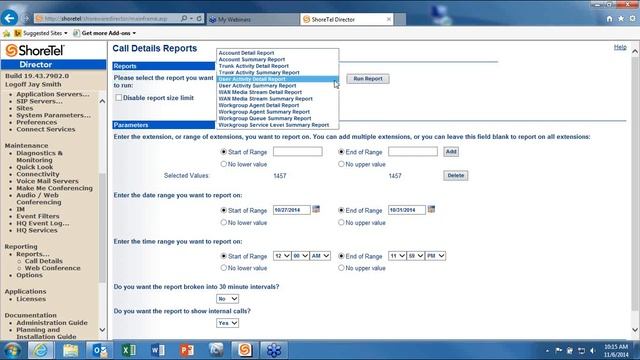Screen dimensions: 640x360
Task: Switch to the My Webinars tab
Action: (253, 19)
